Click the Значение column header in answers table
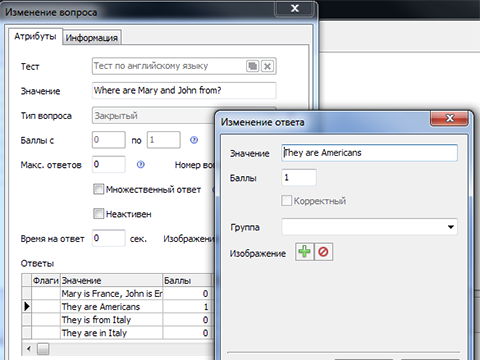 point(111,280)
